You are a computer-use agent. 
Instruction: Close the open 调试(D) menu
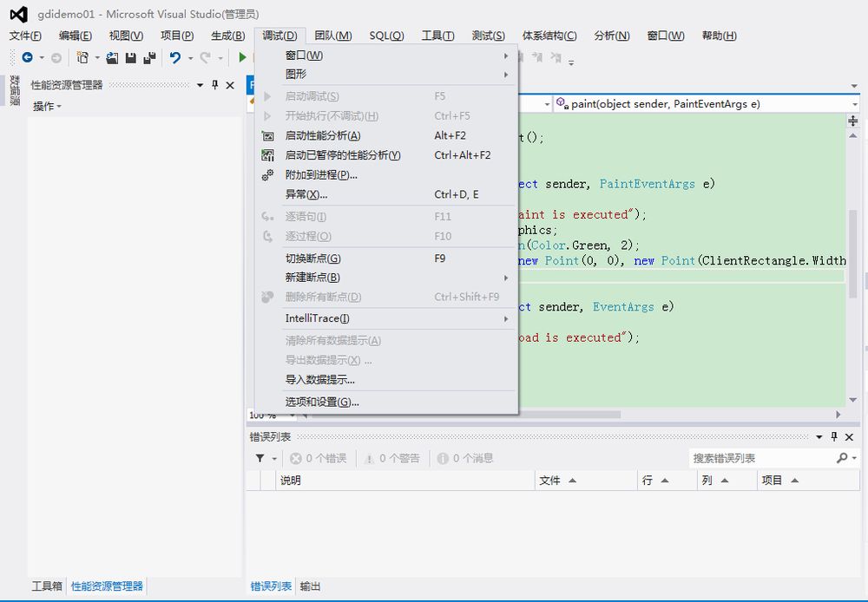point(279,36)
